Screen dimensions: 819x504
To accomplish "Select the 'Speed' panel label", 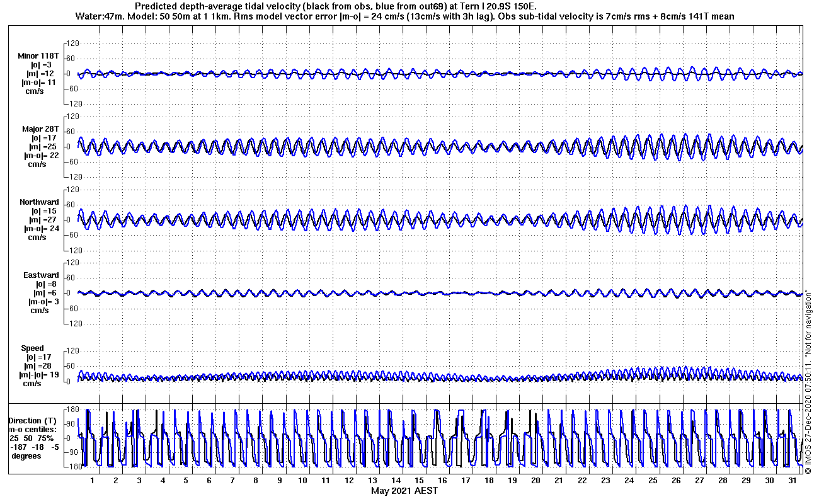I will coord(33,348).
